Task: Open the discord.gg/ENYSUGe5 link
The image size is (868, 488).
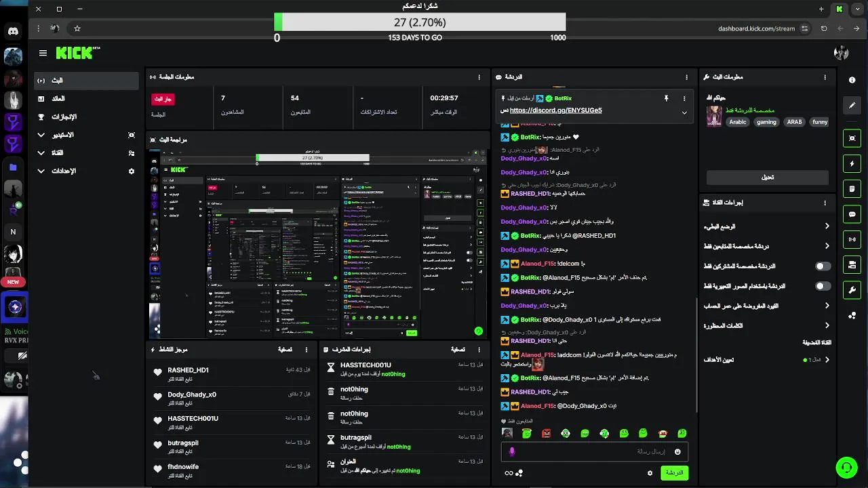Action: [x=555, y=110]
